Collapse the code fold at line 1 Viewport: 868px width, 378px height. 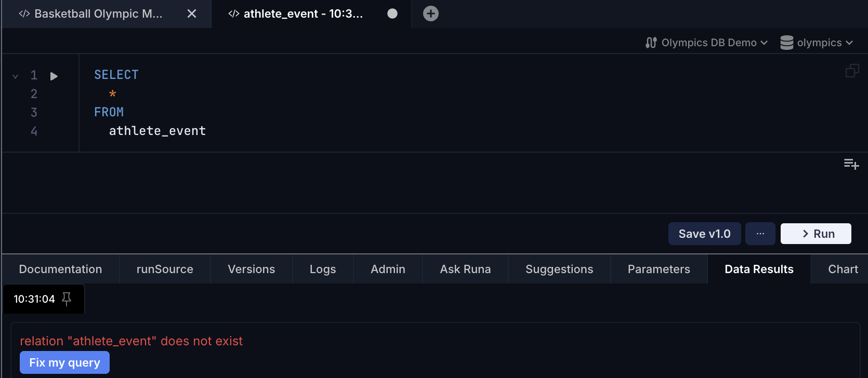[16, 76]
